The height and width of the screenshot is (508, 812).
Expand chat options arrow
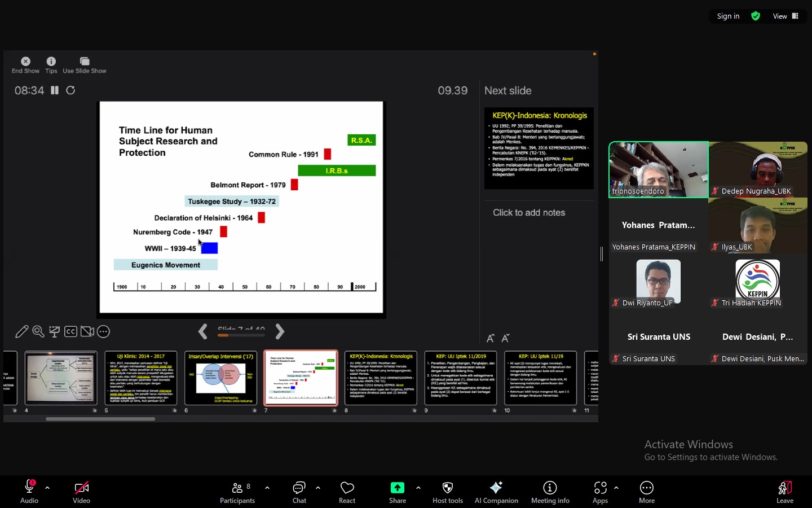pyautogui.click(x=318, y=488)
